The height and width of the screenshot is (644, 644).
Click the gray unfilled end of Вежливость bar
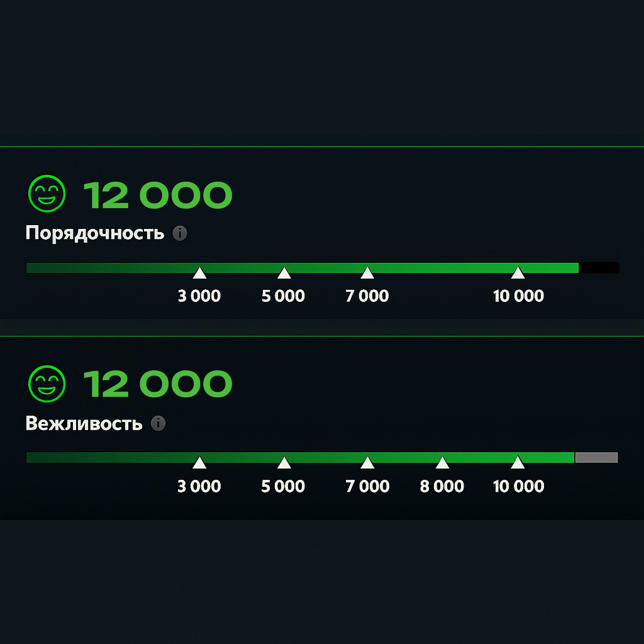(x=596, y=458)
